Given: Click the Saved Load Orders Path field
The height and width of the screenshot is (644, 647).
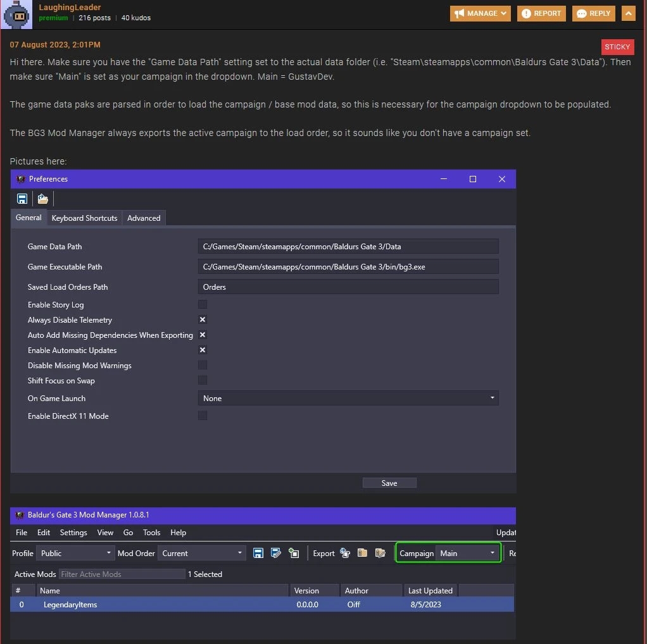Looking at the screenshot, I should (348, 287).
